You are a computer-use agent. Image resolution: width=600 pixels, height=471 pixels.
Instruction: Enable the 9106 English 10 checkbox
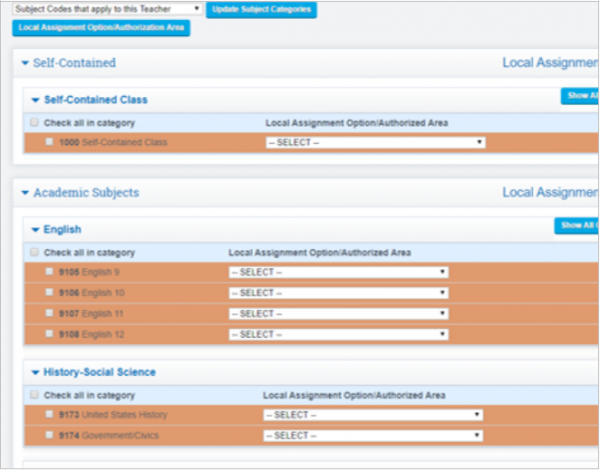(x=50, y=292)
